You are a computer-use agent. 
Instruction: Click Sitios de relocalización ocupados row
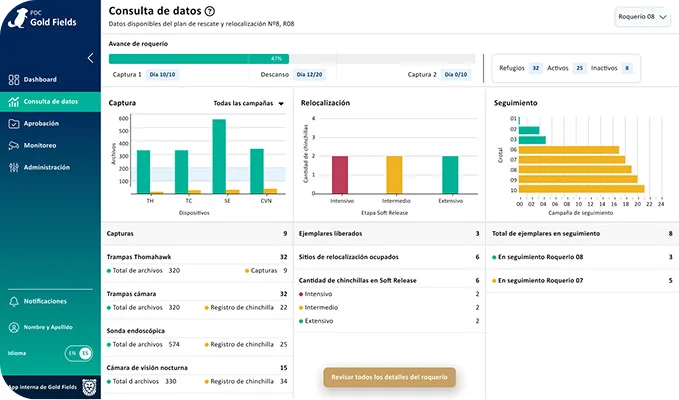tap(389, 257)
